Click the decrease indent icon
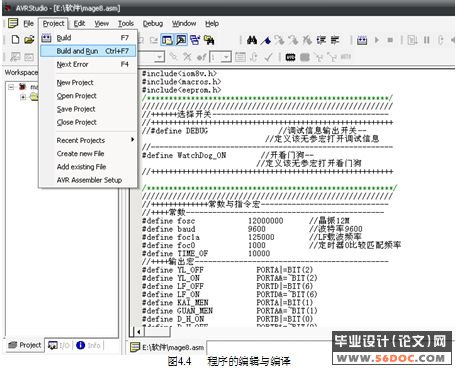 point(335,40)
